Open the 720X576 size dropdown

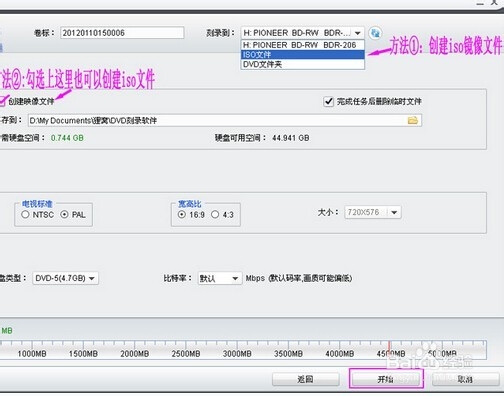pyautogui.click(x=394, y=212)
